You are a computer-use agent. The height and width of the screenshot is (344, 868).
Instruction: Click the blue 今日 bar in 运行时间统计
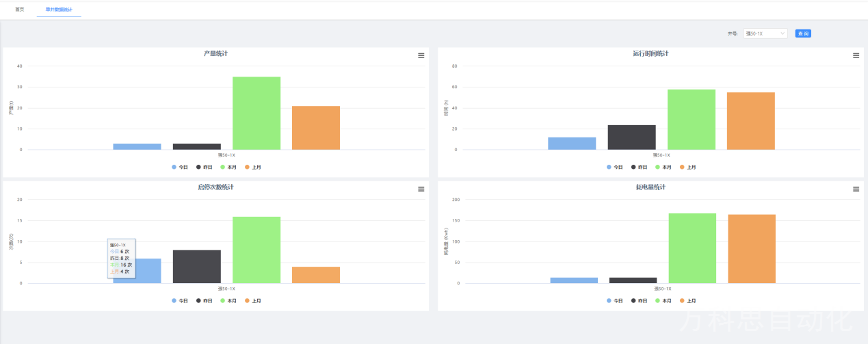point(572,144)
